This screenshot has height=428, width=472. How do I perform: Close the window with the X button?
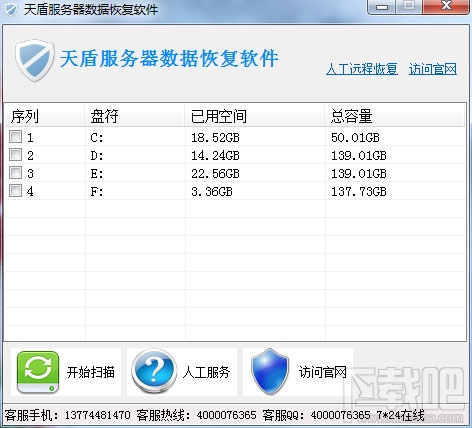pos(446,7)
